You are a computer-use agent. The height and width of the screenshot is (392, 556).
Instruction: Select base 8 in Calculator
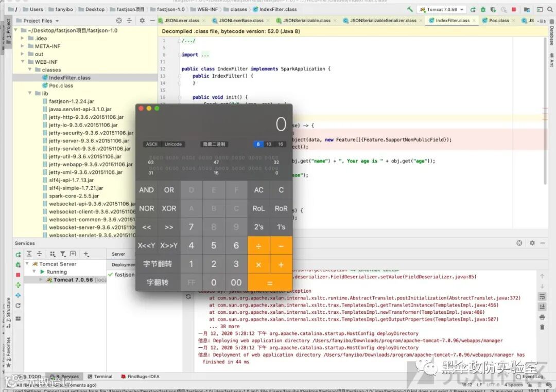click(x=258, y=144)
